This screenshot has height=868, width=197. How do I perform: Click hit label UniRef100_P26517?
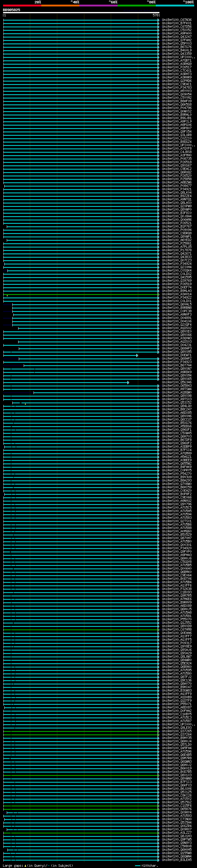coord(177,67)
